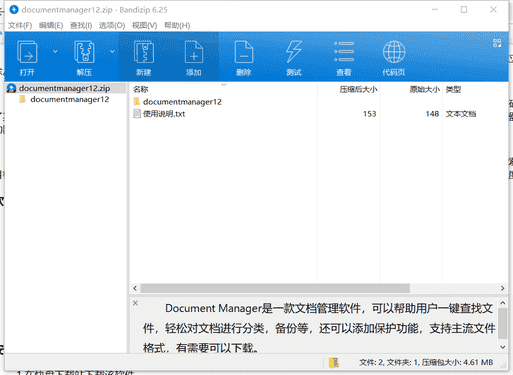Click the grid layout icon at toolbar right
This screenshot has height=375, width=513.
click(x=497, y=43)
